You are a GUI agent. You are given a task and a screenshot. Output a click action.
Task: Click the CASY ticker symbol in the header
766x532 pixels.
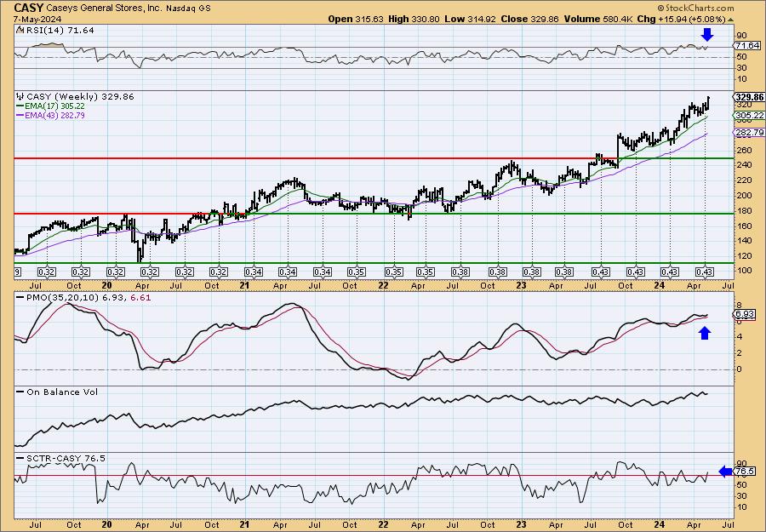tap(29, 8)
